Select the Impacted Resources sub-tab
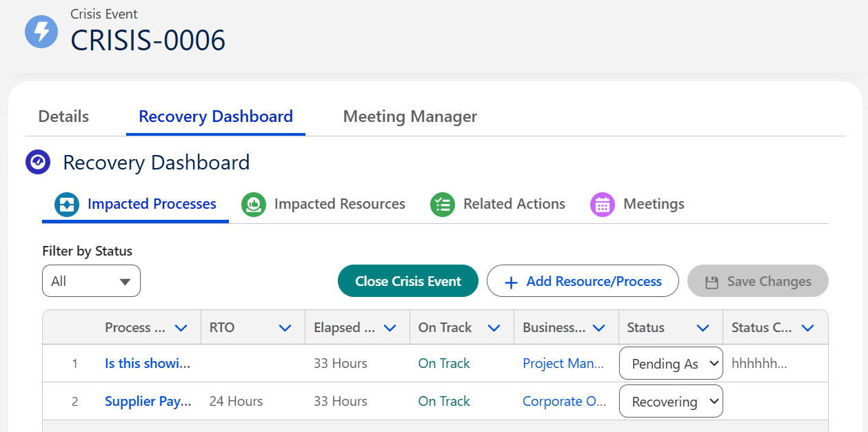Image resolution: width=868 pixels, height=432 pixels. coord(340,204)
